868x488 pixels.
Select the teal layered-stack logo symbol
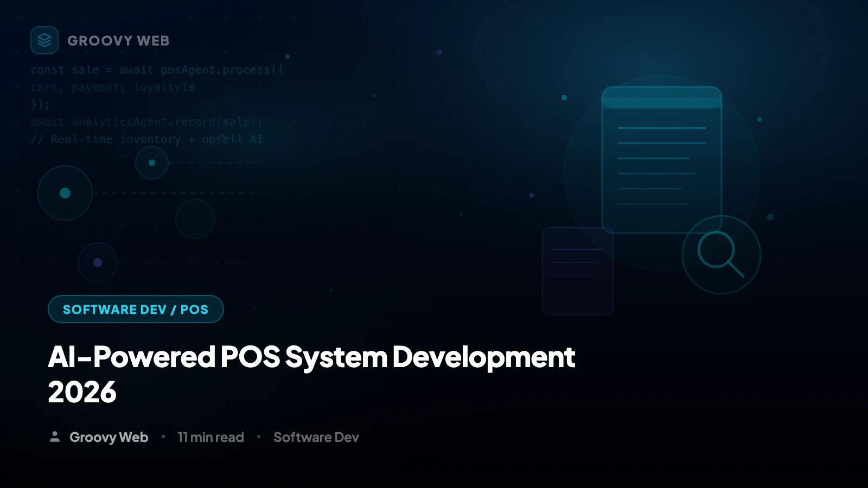pyautogui.click(x=44, y=40)
